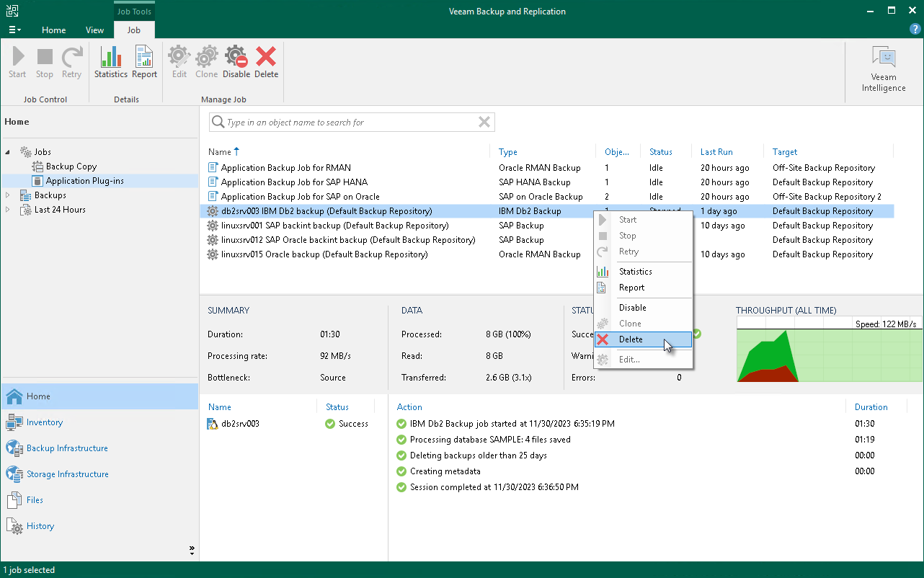The width and height of the screenshot is (924, 578).
Task: Choose Disable in the context menu
Action: [x=643, y=308]
